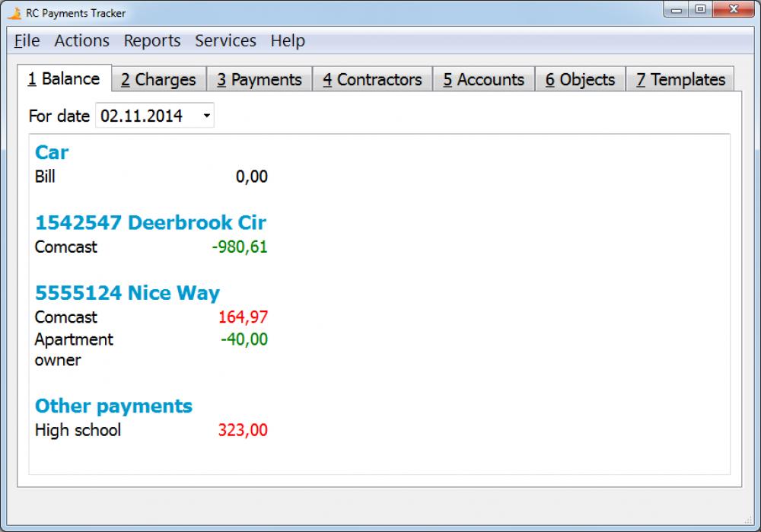Open the 1542547 Deerbrook Cir section
Screen dimensions: 761x532
tap(150, 222)
